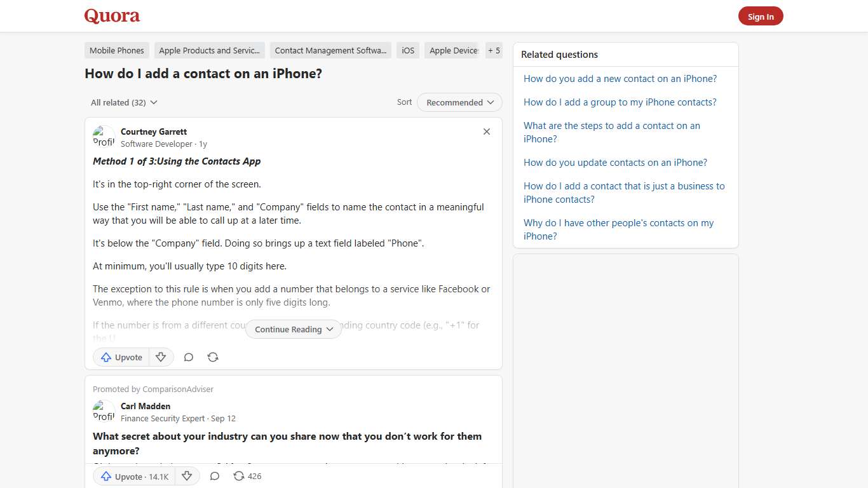Expand the All related (32) filter
The height and width of the screenshot is (488, 868).
[124, 102]
